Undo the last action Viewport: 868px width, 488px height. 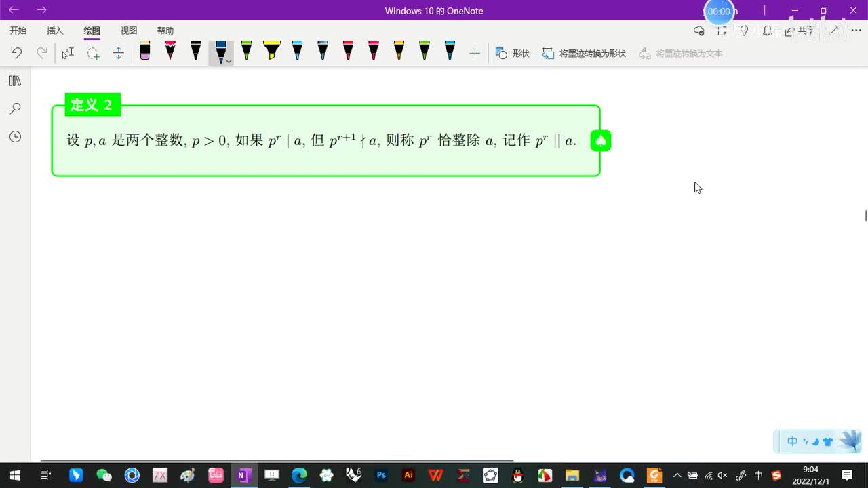coord(16,53)
